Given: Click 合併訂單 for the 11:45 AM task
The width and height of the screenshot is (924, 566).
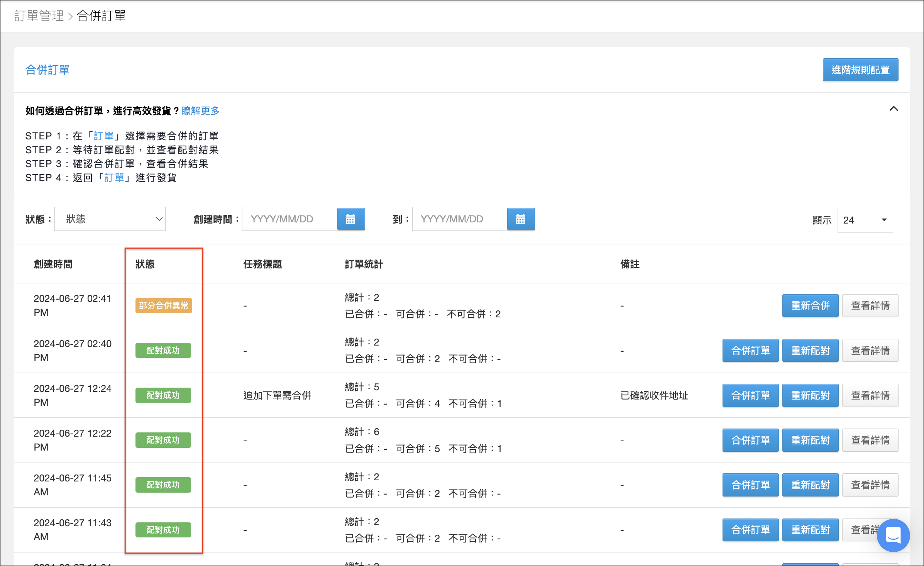Looking at the screenshot, I should pyautogui.click(x=750, y=485).
